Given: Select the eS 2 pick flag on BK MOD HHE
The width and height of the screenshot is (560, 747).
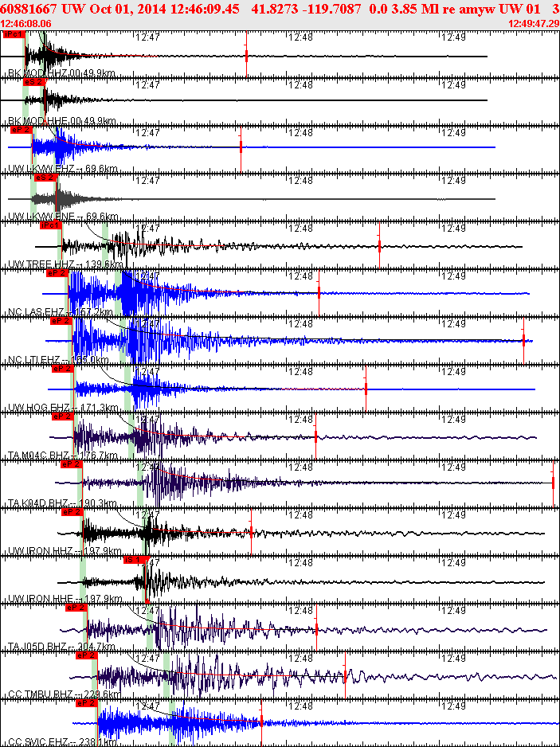Looking at the screenshot, I should [33, 82].
